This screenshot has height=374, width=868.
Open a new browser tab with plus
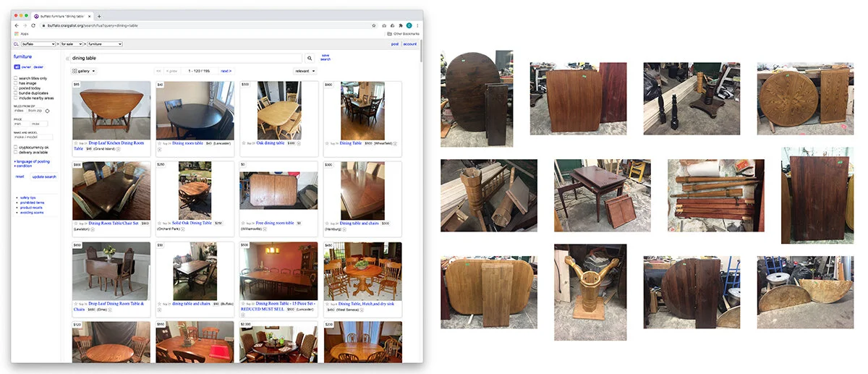(99, 16)
